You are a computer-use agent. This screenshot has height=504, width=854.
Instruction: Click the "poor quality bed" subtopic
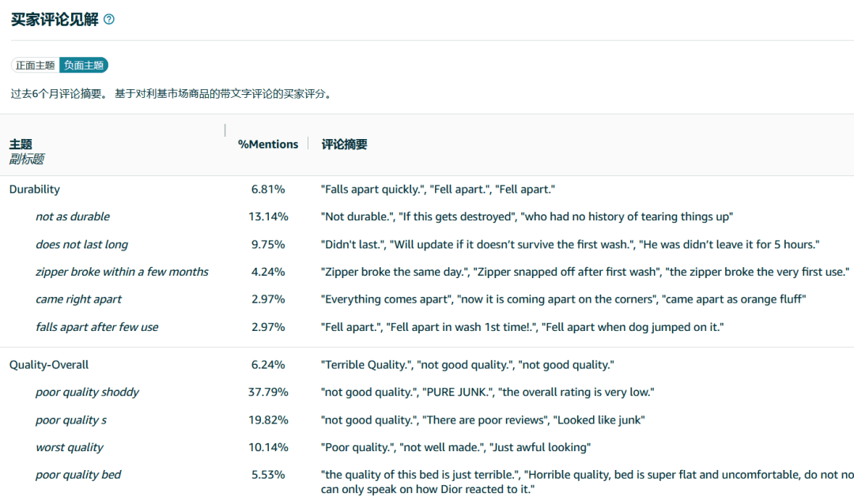(78, 475)
